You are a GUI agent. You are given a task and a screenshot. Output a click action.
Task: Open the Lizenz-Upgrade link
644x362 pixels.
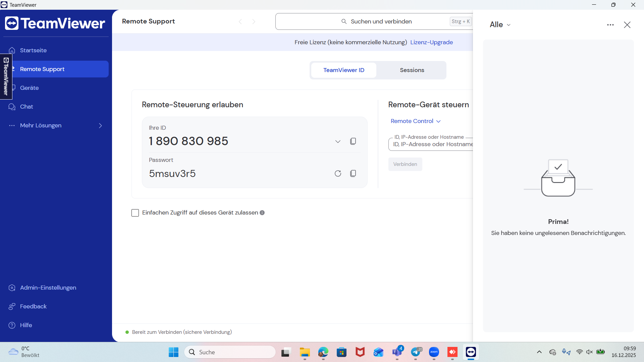[431, 42]
